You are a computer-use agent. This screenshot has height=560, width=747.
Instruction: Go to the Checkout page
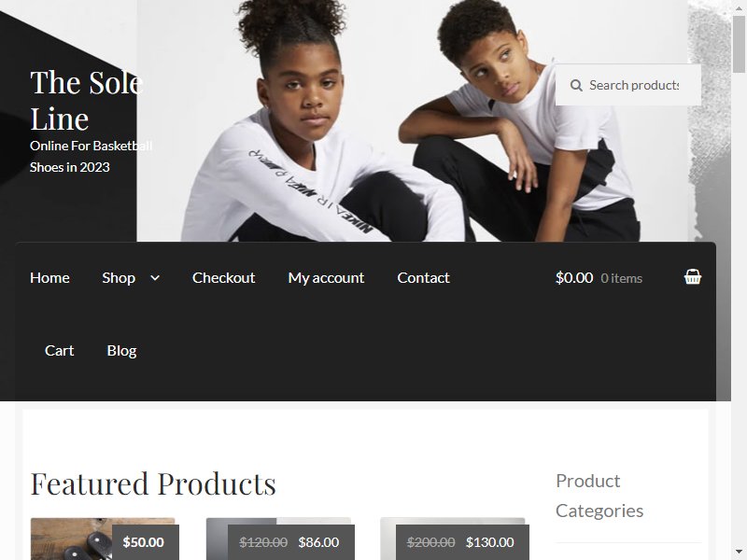(223, 277)
